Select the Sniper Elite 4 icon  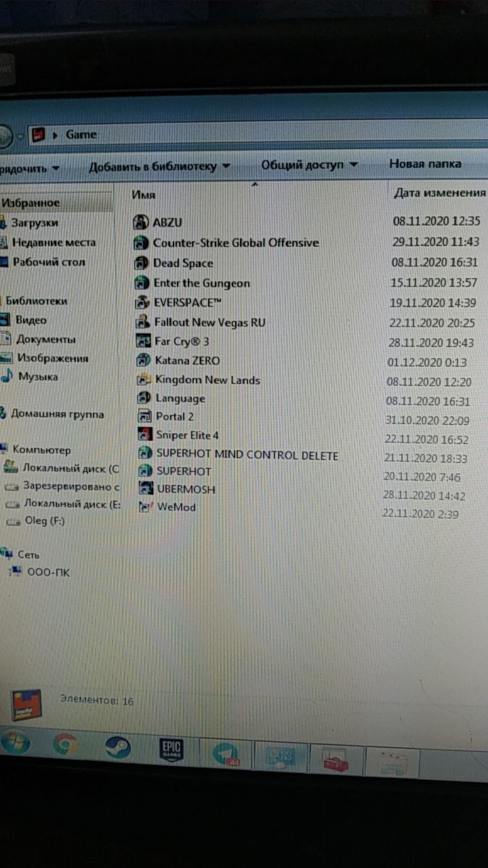[x=144, y=435]
